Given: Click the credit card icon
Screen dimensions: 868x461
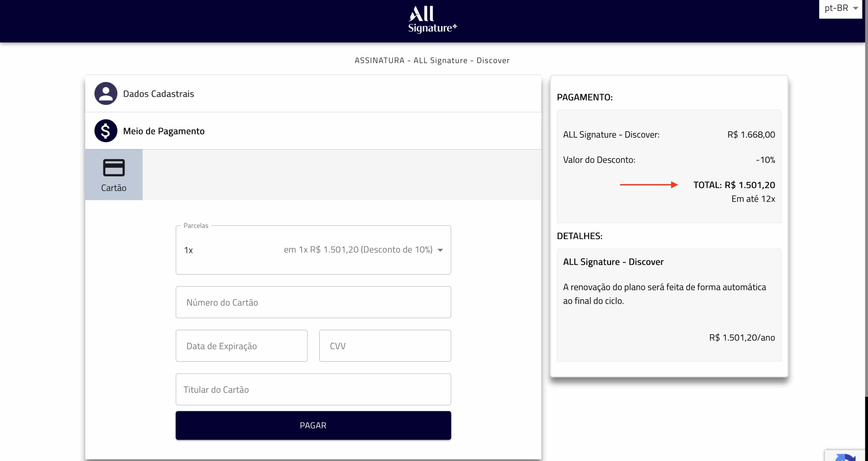Looking at the screenshot, I should pyautogui.click(x=114, y=168).
